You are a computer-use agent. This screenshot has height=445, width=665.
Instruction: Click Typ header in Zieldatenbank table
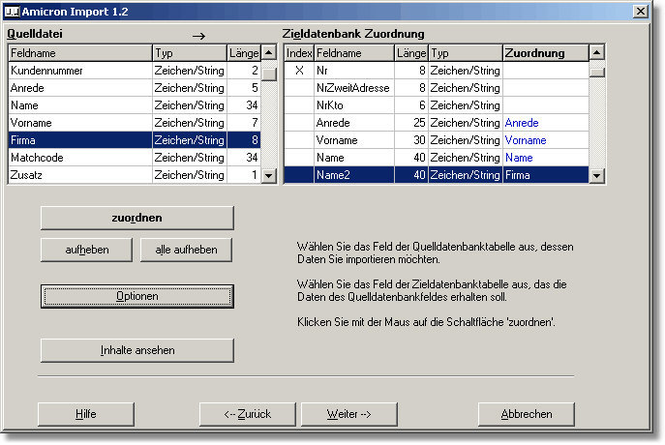pyautogui.click(x=465, y=53)
